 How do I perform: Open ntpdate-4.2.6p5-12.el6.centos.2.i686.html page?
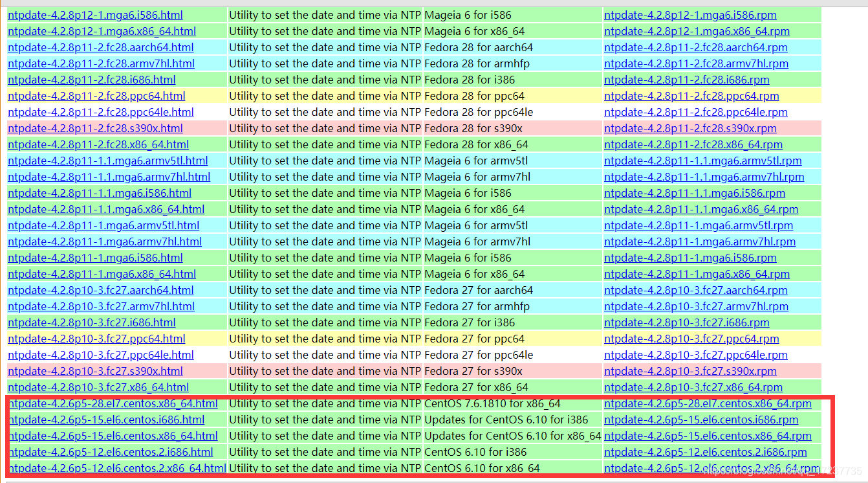[x=111, y=452]
